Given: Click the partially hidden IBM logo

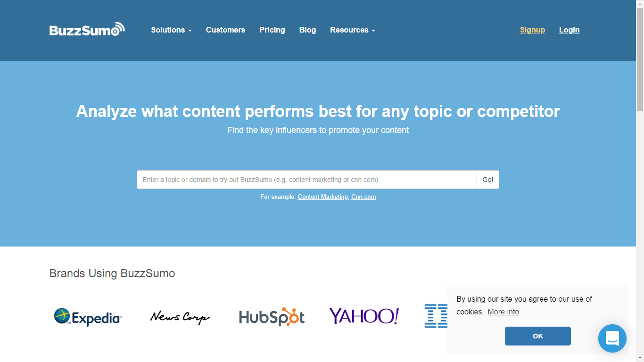Looking at the screenshot, I should (436, 316).
